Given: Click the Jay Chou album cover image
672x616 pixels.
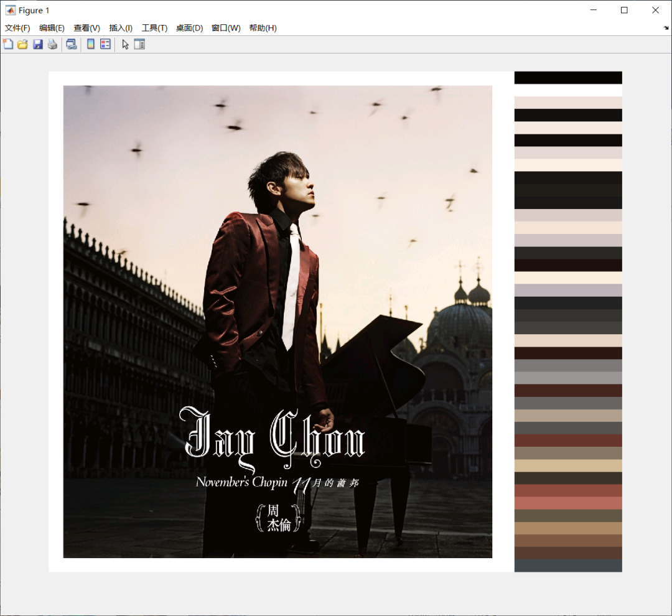Looking at the screenshot, I should click(278, 322).
